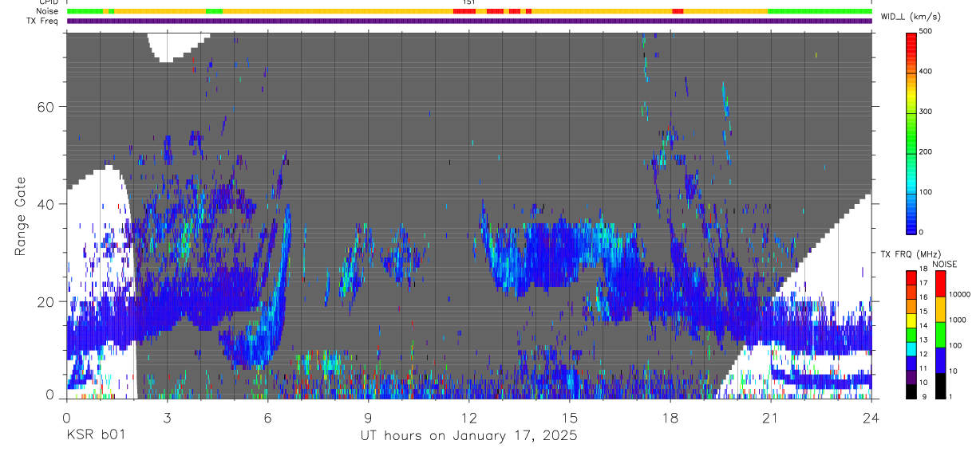980x452 pixels.
Task: Click the 'UT hours on January 17, 2025' axis title
Action: pyautogui.click(x=468, y=435)
